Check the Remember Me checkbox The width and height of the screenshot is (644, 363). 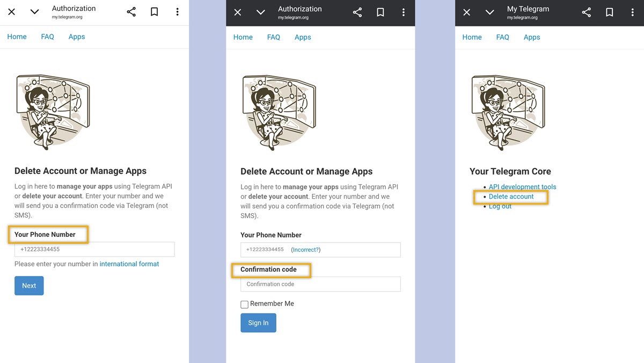click(244, 304)
